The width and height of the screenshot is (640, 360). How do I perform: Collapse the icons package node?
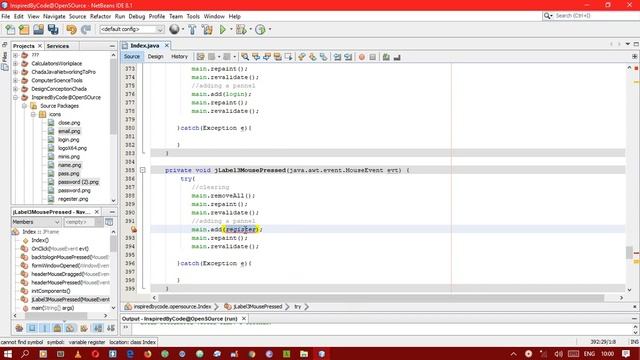pyautogui.click(x=33, y=114)
